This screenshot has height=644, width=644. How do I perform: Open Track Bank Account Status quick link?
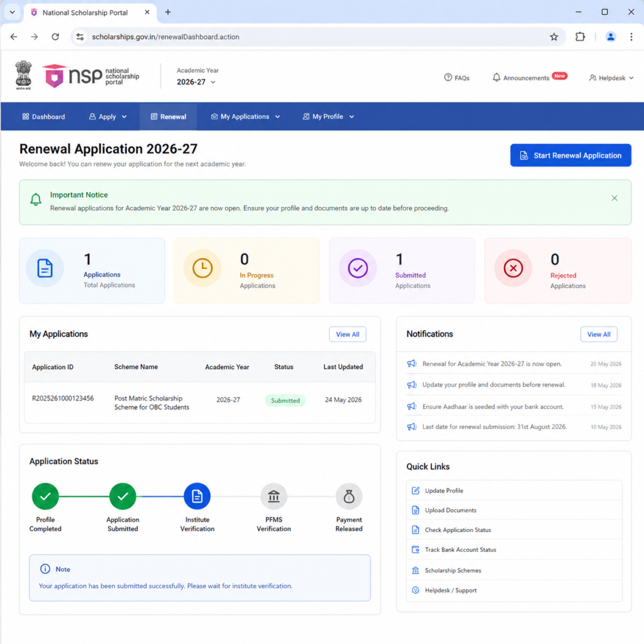pos(514,550)
